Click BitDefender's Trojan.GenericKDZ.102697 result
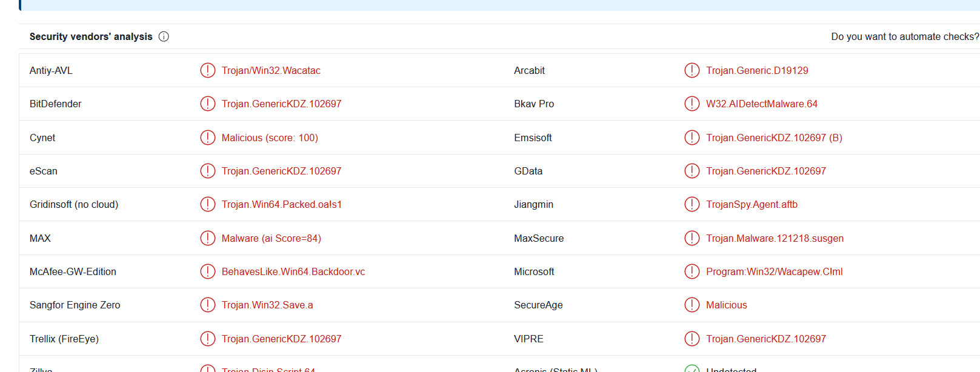This screenshot has width=980, height=372. 281,104
